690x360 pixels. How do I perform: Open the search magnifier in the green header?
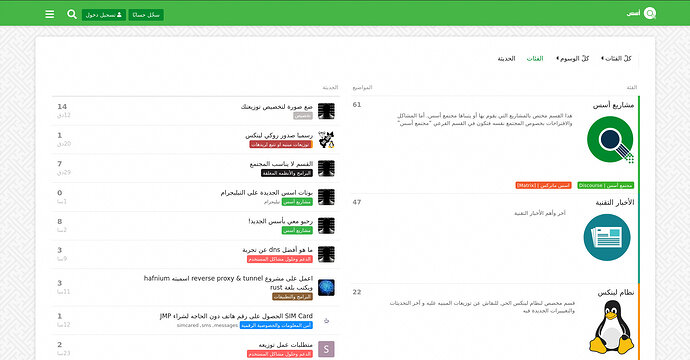coord(72,15)
